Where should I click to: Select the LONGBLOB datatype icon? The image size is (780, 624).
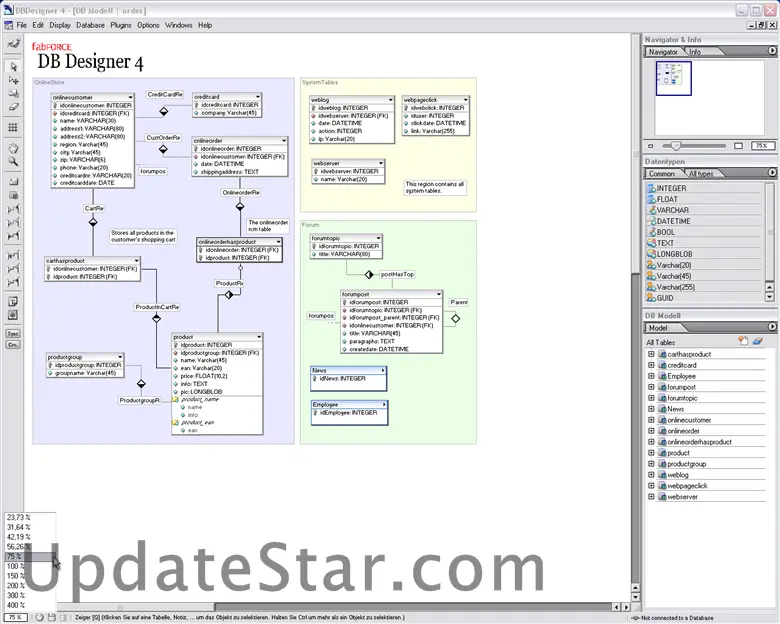click(651, 254)
